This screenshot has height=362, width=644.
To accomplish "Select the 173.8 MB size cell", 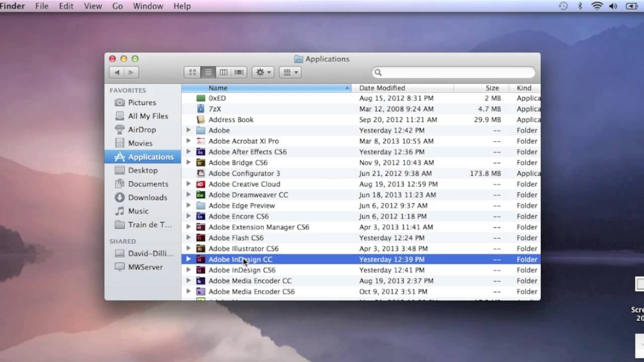I will tap(486, 173).
